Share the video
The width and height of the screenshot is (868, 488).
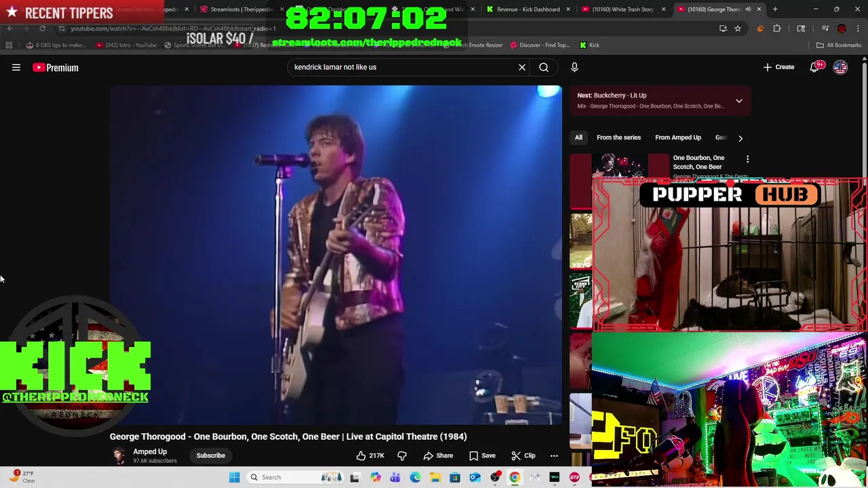(x=438, y=455)
